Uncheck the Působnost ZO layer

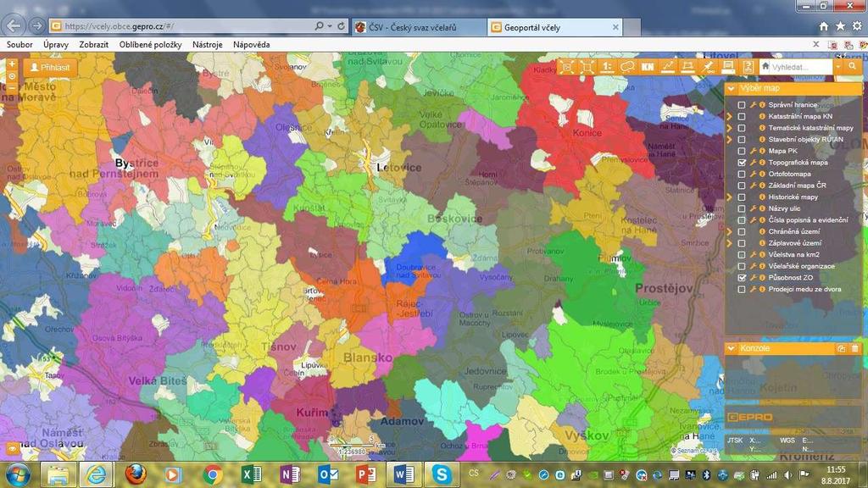point(742,278)
